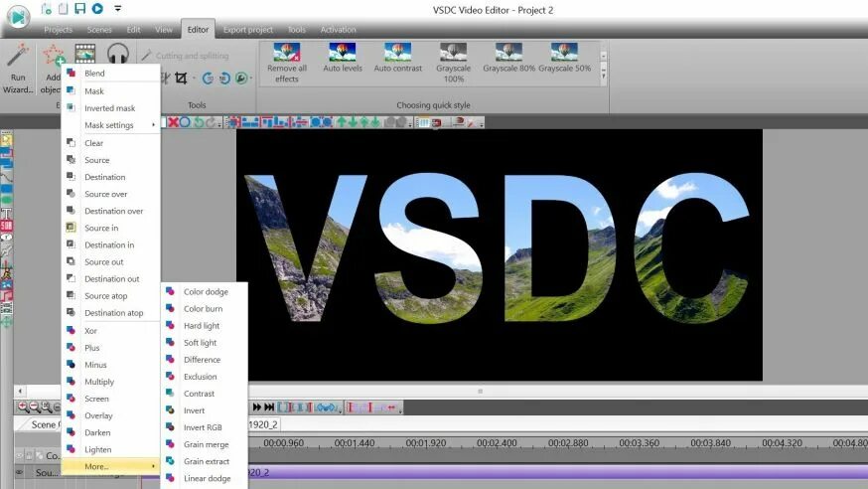Select the Editor ribbon tab
Screen dimensions: 868x489
pyautogui.click(x=198, y=30)
